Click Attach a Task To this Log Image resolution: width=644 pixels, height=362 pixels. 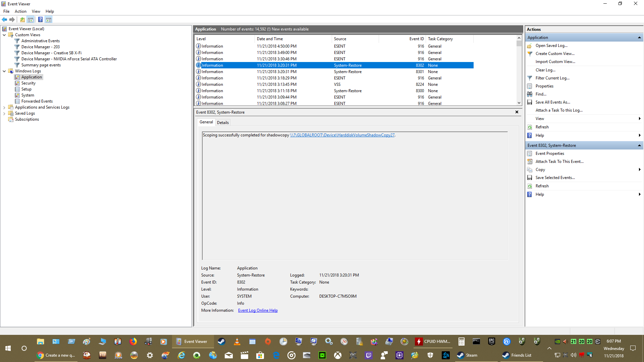tap(559, 110)
